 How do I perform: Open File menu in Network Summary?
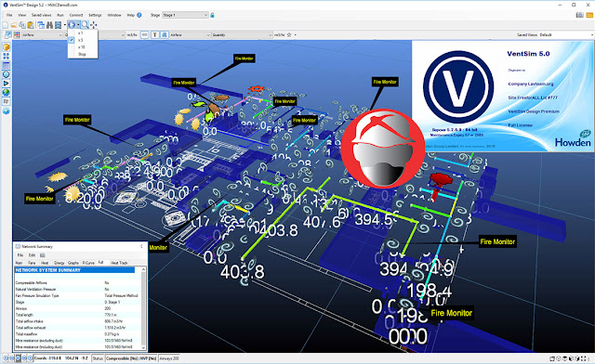[x=20, y=255]
